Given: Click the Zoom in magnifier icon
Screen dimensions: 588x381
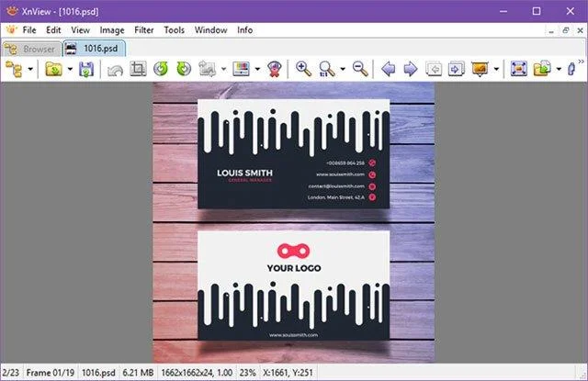Looking at the screenshot, I should [x=303, y=69].
